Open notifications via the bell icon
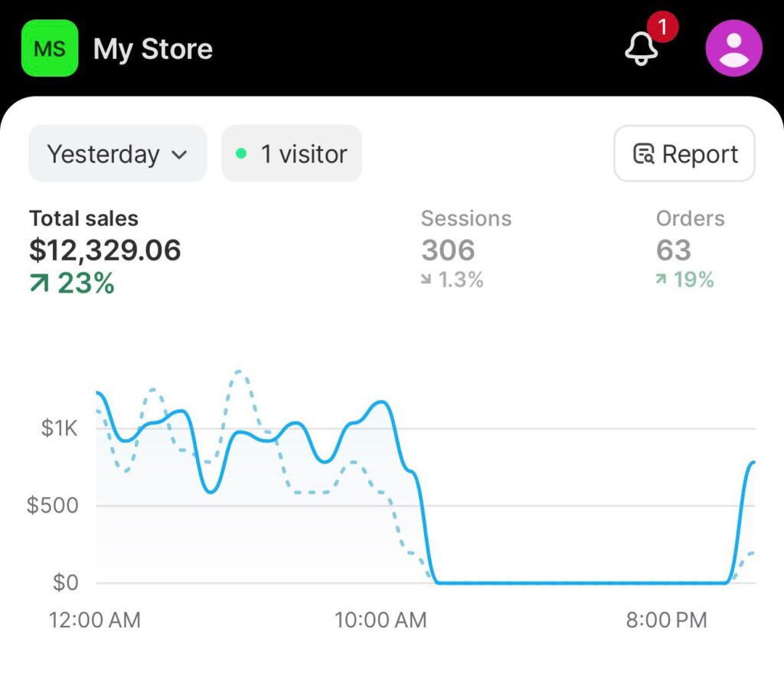Image resolution: width=784 pixels, height=678 pixels. (x=642, y=50)
